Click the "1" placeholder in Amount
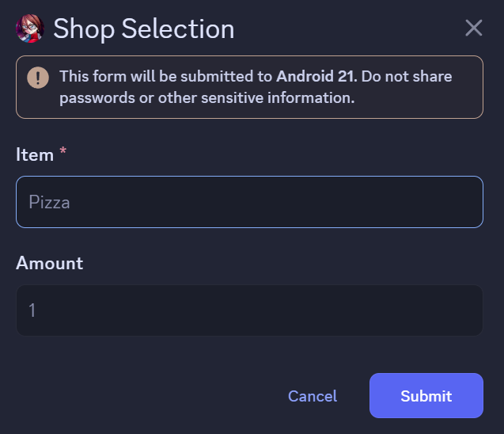The width and height of the screenshot is (504, 434). tap(32, 310)
